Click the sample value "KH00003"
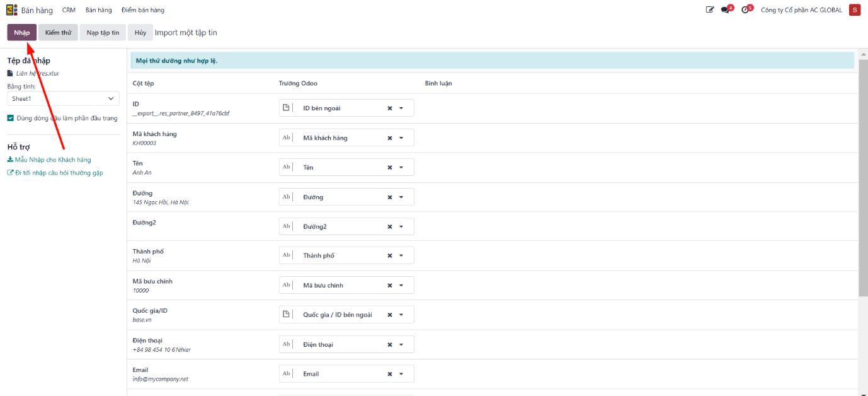Viewport: 868px width, 396px height. 144,143
